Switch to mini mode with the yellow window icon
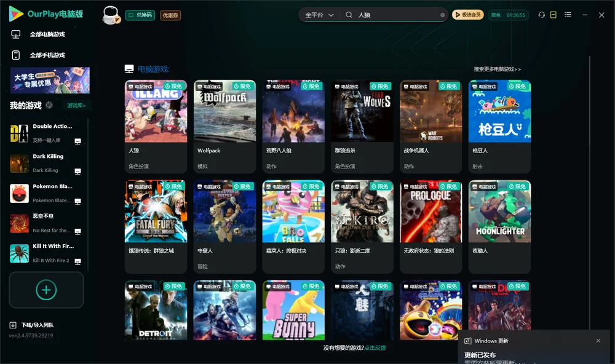Image resolution: width=615 pixels, height=364 pixels. (553, 15)
